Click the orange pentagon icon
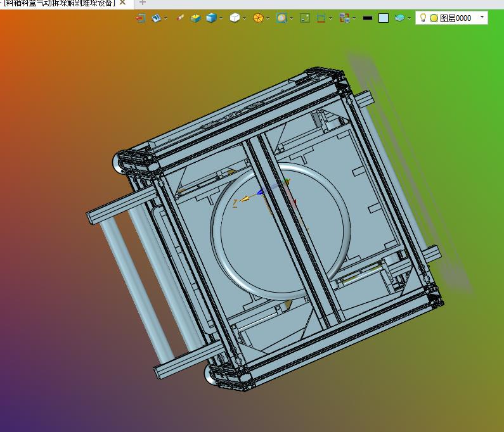 tap(258, 18)
